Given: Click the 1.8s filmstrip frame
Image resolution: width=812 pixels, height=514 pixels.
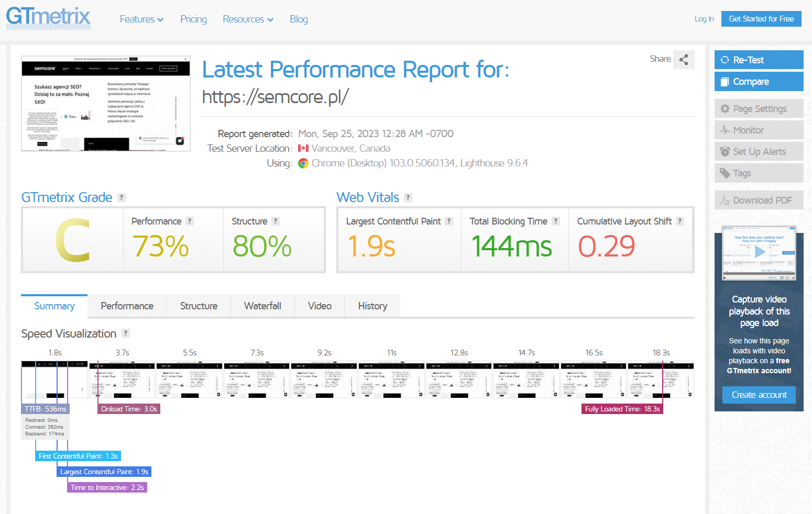Looking at the screenshot, I should click(54, 379).
